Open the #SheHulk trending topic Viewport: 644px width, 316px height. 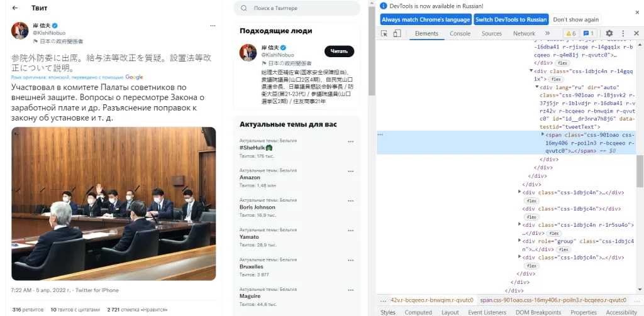[257, 148]
